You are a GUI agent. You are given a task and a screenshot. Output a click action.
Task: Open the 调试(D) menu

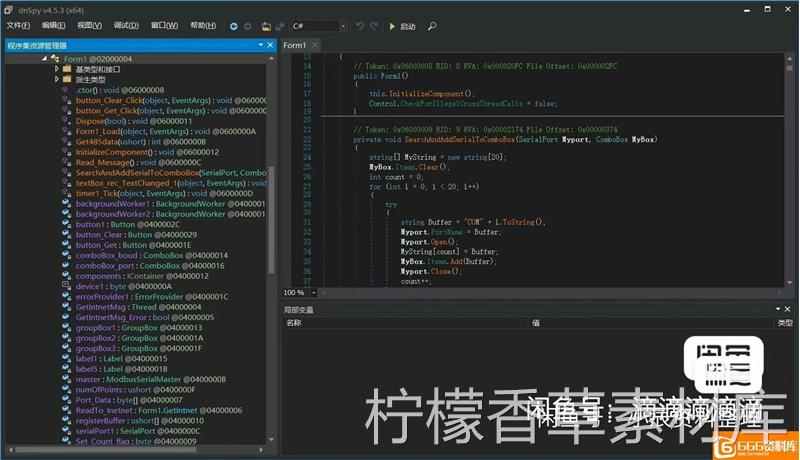click(126, 25)
